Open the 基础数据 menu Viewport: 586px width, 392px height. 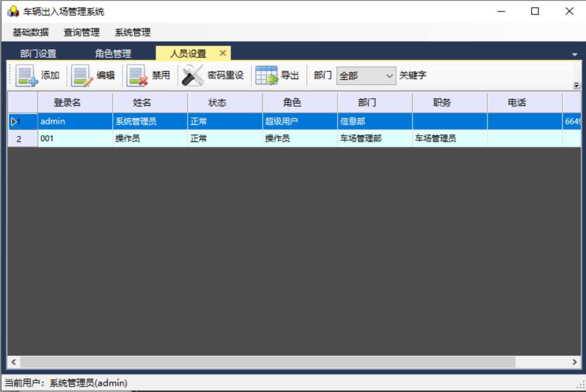[31, 32]
